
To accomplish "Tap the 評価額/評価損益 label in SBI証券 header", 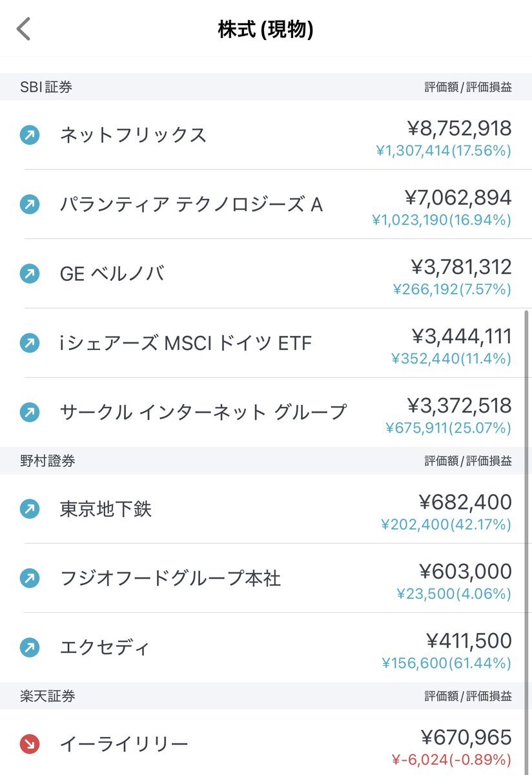I will point(468,87).
